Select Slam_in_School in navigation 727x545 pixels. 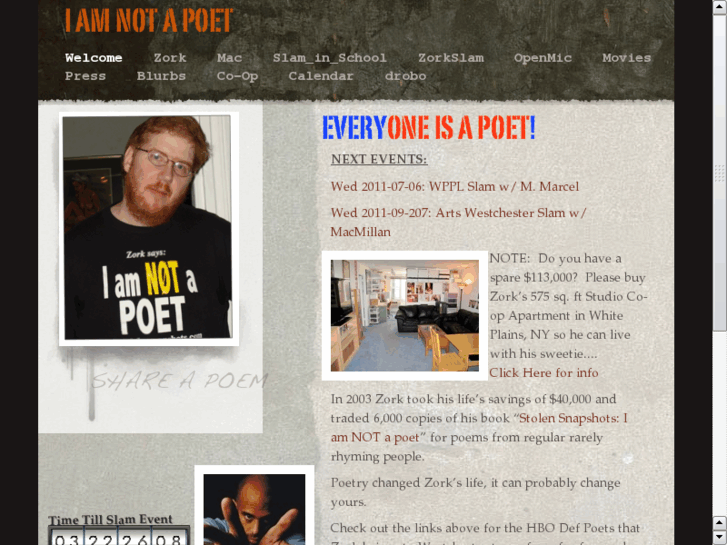coord(330,58)
